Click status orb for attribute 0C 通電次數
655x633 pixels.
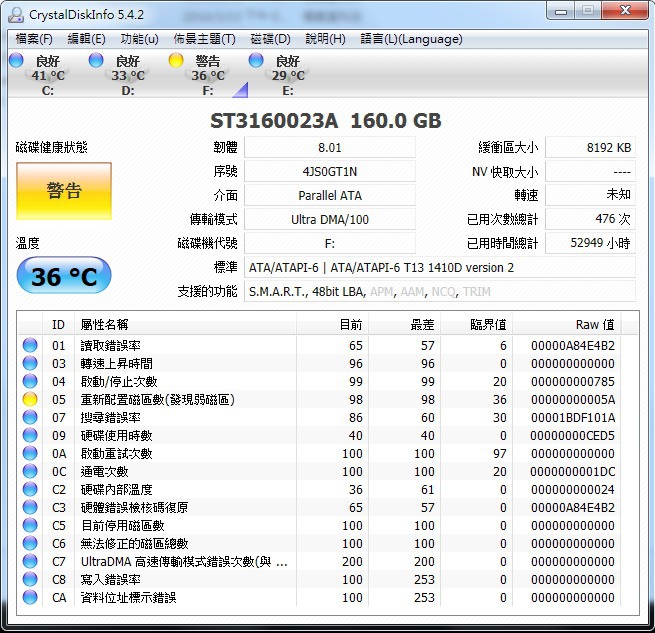point(30,471)
